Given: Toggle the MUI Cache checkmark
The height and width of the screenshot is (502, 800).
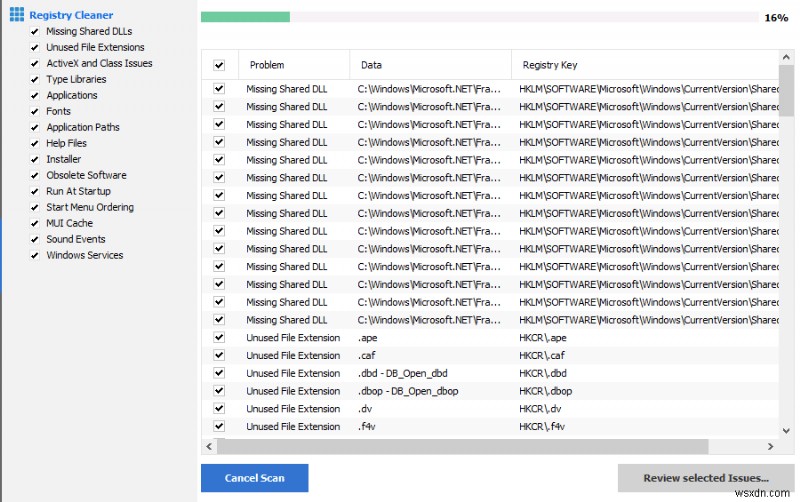Looking at the screenshot, I should tap(35, 224).
